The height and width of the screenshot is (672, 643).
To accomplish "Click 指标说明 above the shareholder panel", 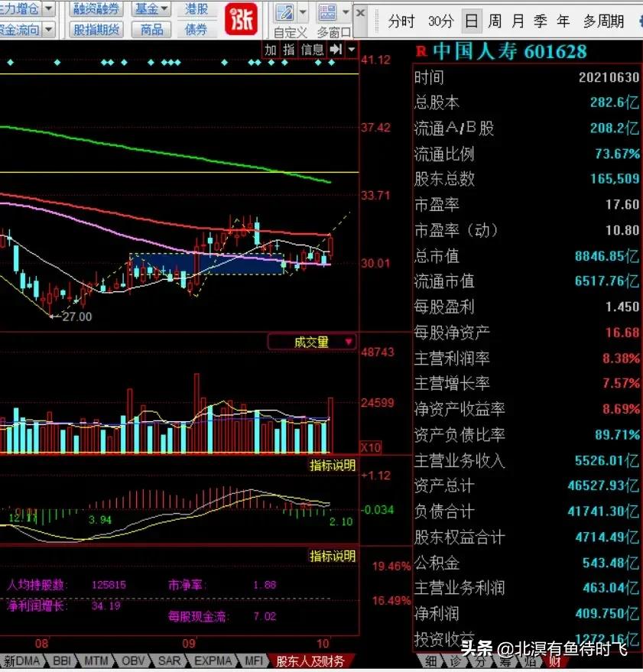I will [x=333, y=556].
